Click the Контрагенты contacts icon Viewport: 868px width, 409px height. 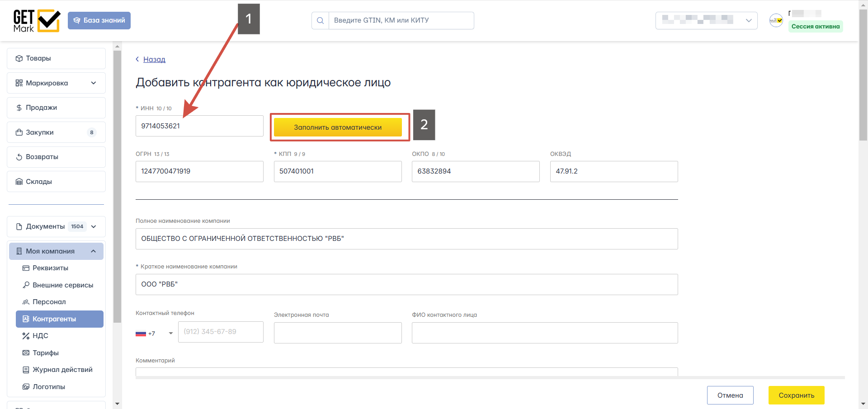point(26,319)
